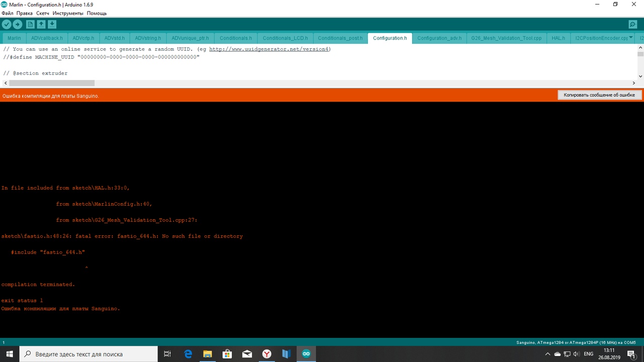
Task: Save the sketch with the down-arrow icon
Action: point(52,24)
